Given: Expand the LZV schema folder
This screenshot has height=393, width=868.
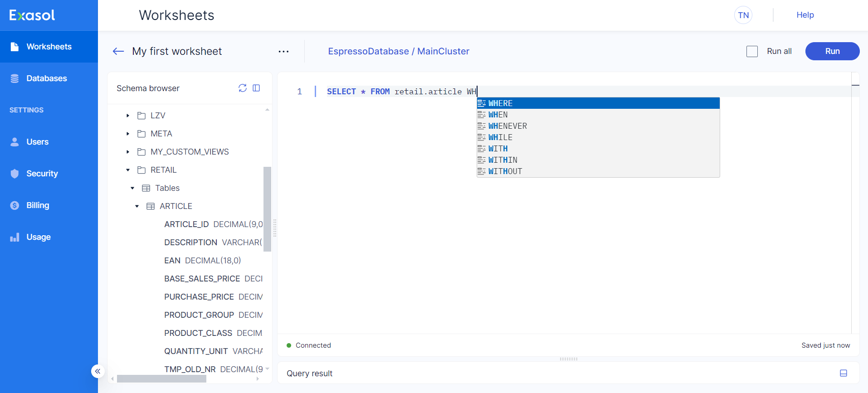Looking at the screenshot, I should (x=128, y=116).
